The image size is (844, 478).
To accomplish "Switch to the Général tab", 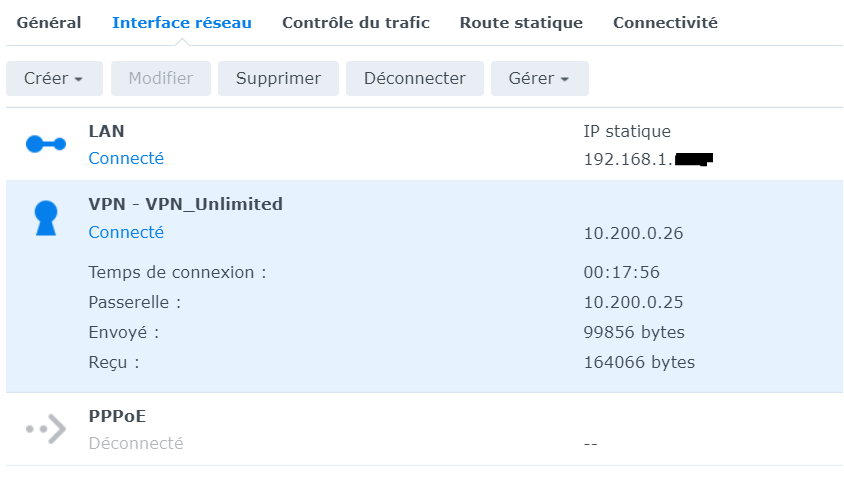I will [49, 23].
